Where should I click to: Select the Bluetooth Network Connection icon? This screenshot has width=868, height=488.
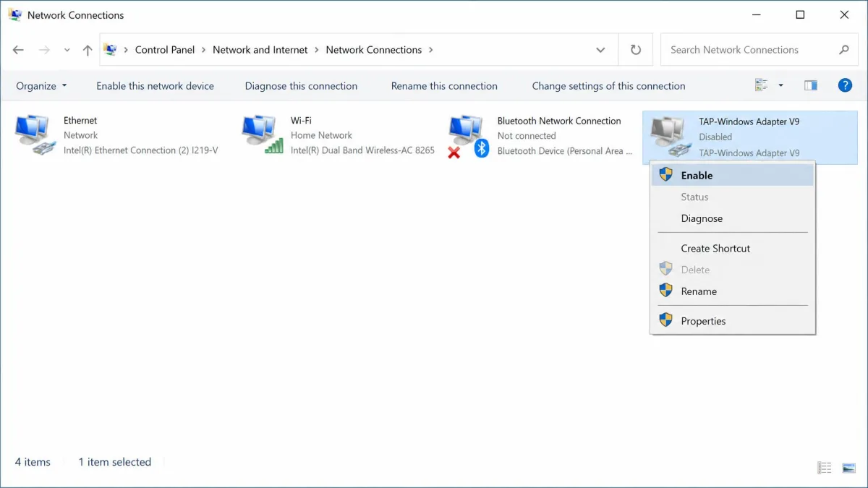point(469,137)
